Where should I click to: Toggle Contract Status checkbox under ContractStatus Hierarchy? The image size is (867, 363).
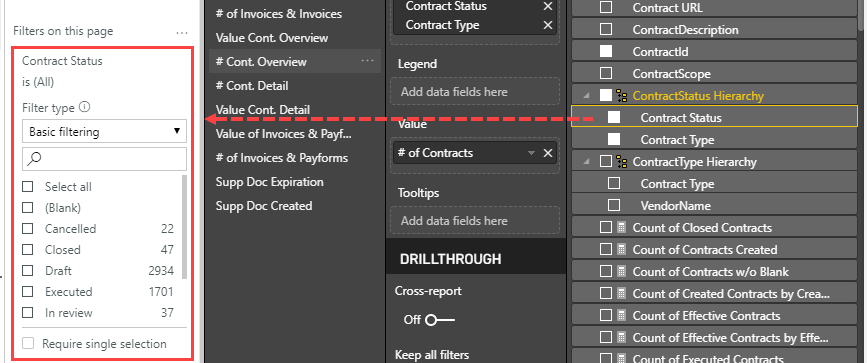tap(614, 117)
